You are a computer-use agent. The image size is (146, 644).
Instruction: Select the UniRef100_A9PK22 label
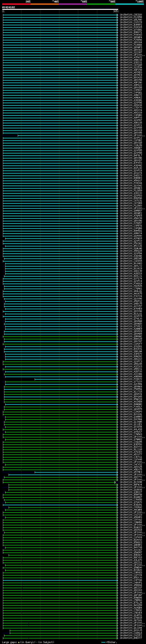[131, 85]
